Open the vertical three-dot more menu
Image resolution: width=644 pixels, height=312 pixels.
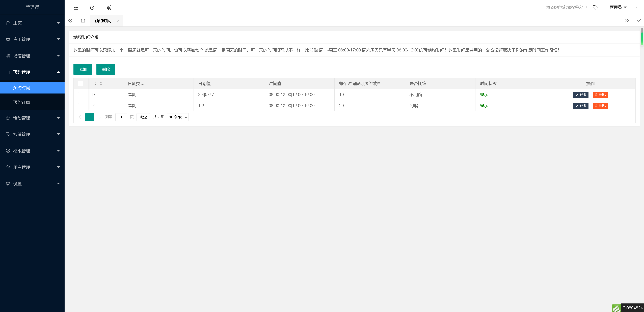pyautogui.click(x=636, y=8)
